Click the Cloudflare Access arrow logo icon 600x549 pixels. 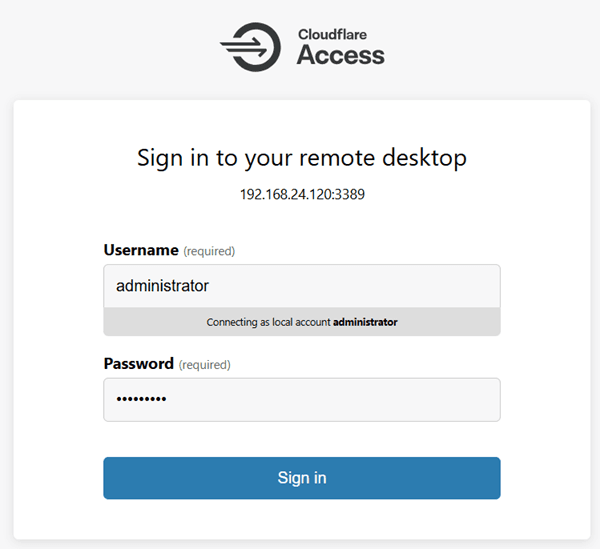(x=251, y=47)
